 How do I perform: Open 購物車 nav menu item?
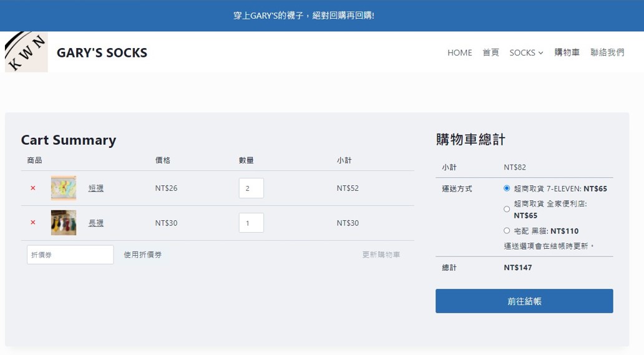pos(567,52)
